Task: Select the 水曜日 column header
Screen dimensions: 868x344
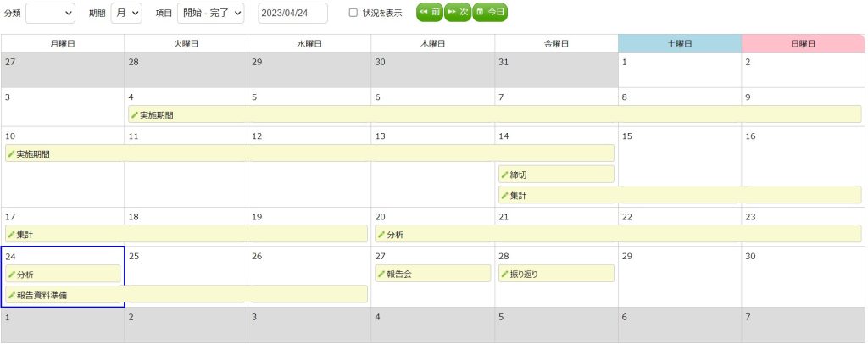Action: tap(309, 44)
